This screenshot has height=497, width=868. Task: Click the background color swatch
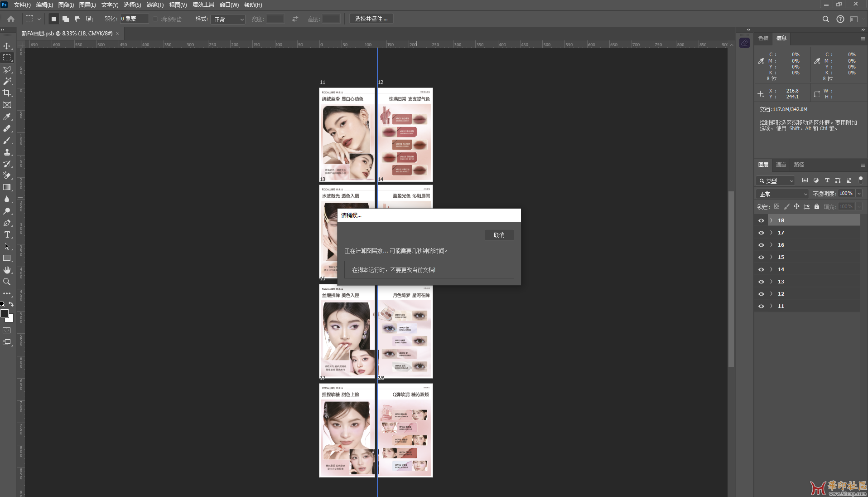pos(11,319)
